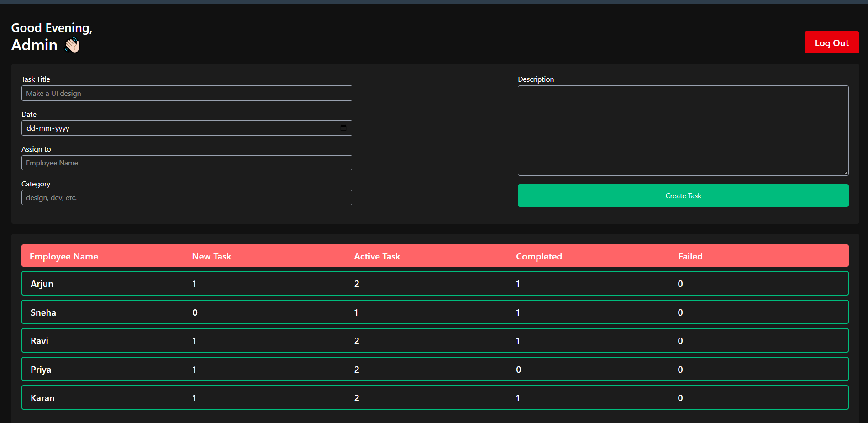Screen dimensions: 868x423
Task: Click inside the Description text area
Action: (683, 130)
